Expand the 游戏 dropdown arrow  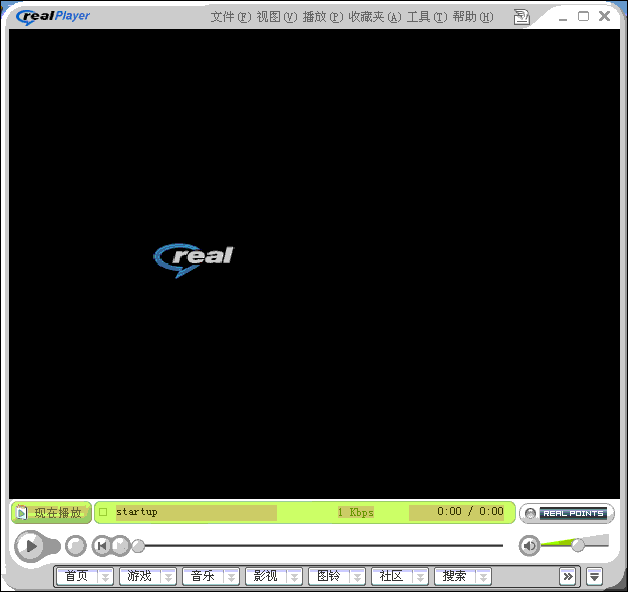[x=169, y=577]
